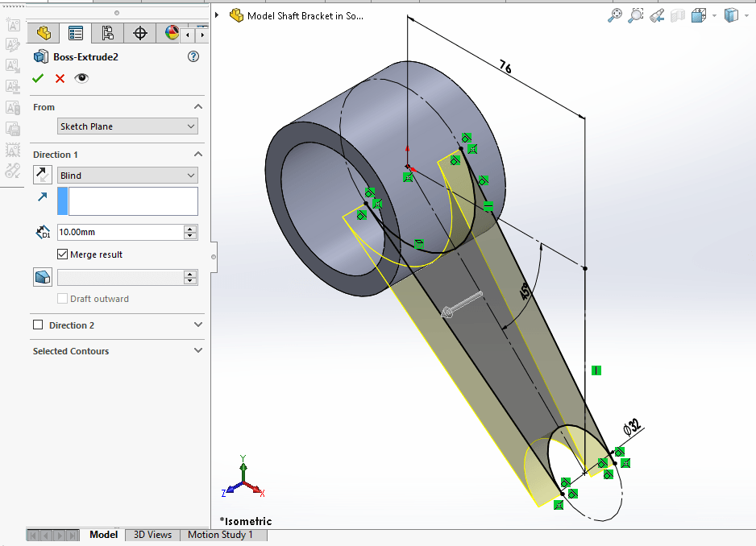Select the Display Style shaded-cube icon
Image resolution: width=756 pixels, height=546 pixels.
[732, 15]
